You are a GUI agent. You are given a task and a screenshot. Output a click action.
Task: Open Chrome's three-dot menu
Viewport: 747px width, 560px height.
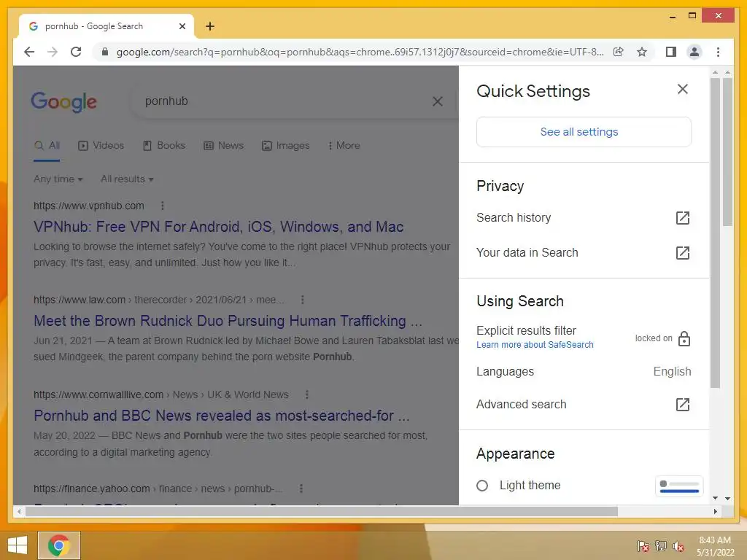(x=718, y=52)
